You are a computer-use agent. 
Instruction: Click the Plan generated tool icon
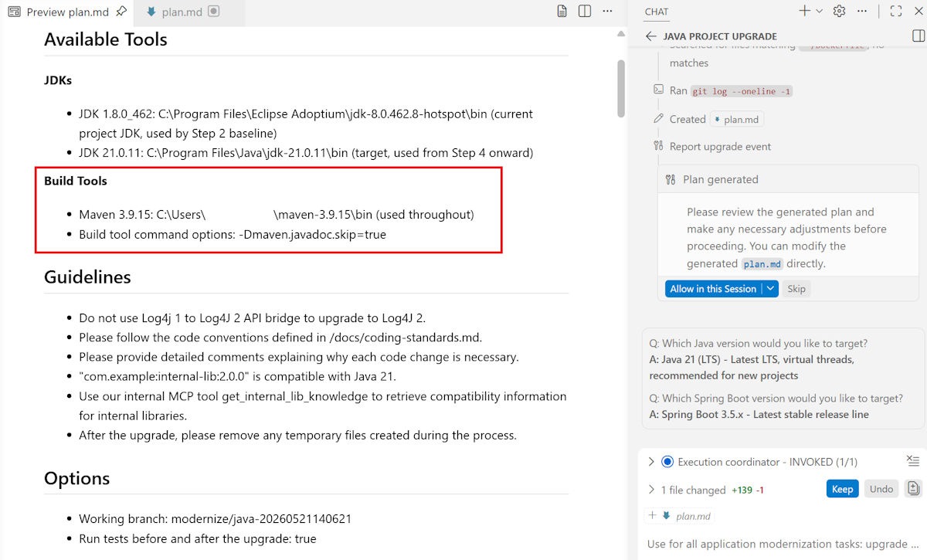(671, 179)
